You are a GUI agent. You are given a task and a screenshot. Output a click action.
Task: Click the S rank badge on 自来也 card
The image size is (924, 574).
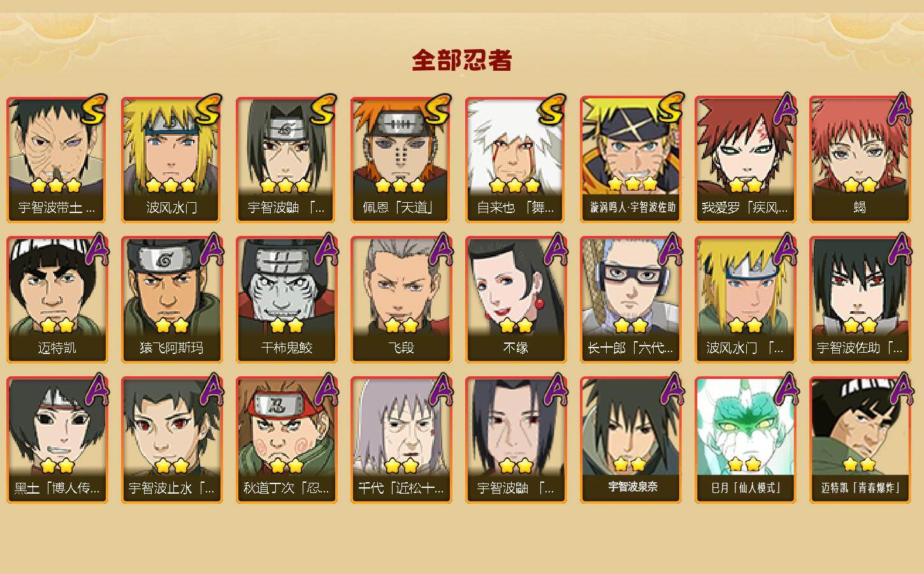[x=553, y=110]
